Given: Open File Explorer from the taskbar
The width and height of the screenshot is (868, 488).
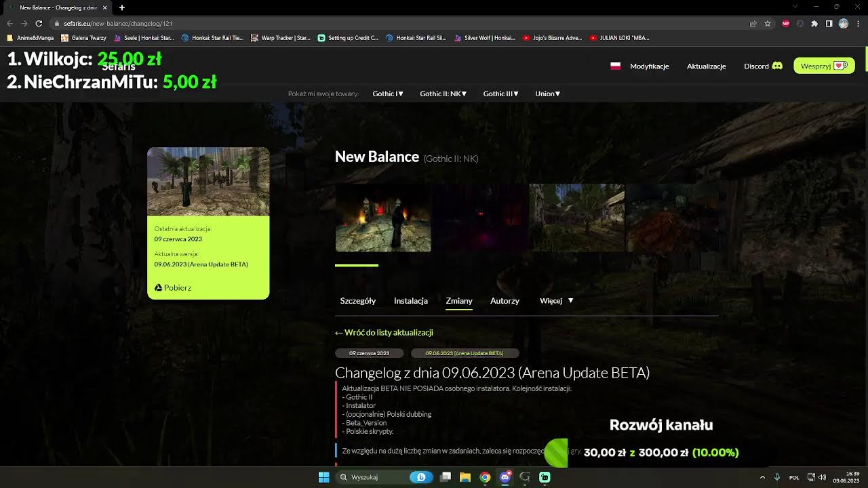Looking at the screenshot, I should tap(465, 477).
